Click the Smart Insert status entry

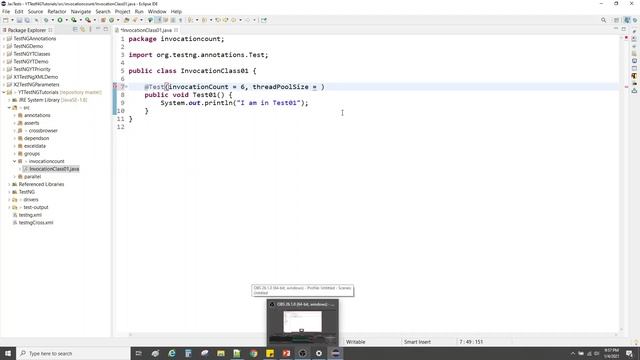point(417,342)
